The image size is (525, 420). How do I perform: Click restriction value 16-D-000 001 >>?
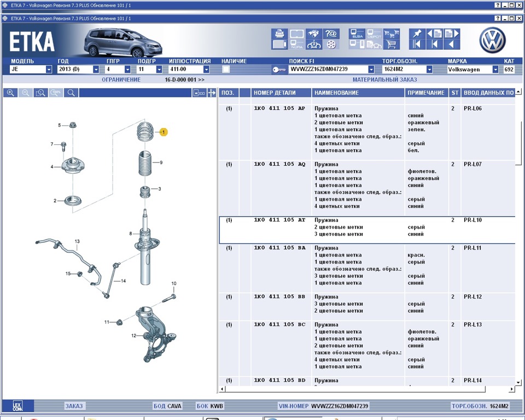point(184,80)
